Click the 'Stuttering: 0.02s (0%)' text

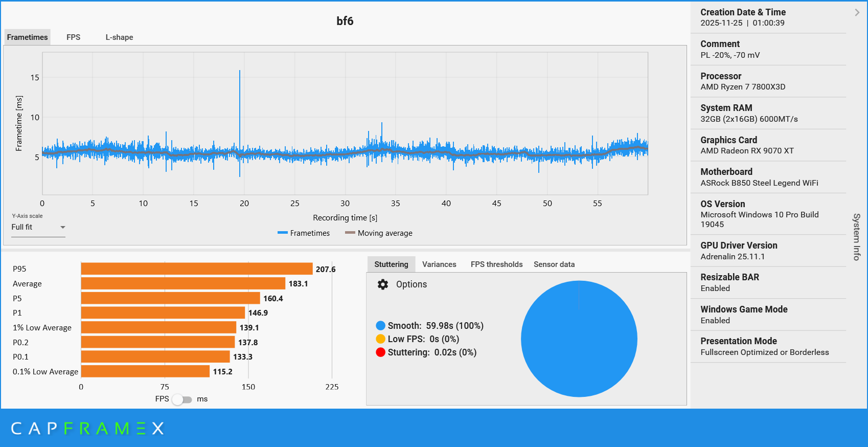point(432,352)
